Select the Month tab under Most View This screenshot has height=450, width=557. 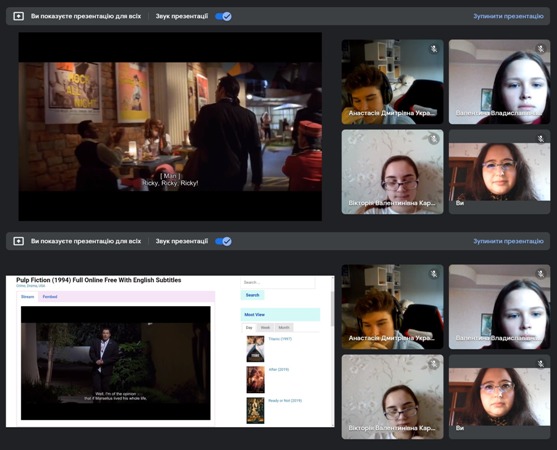pyautogui.click(x=284, y=327)
